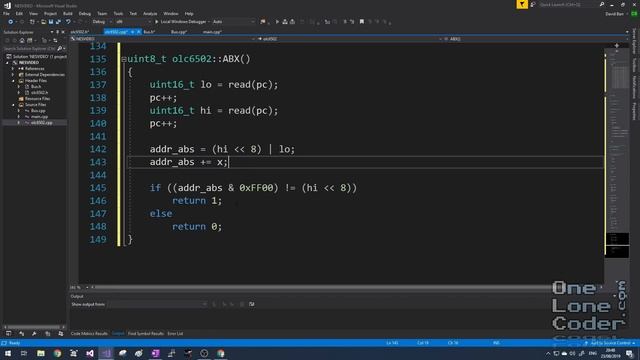
Task: Select main.cpp in Solution Explorer
Action: coord(39,117)
